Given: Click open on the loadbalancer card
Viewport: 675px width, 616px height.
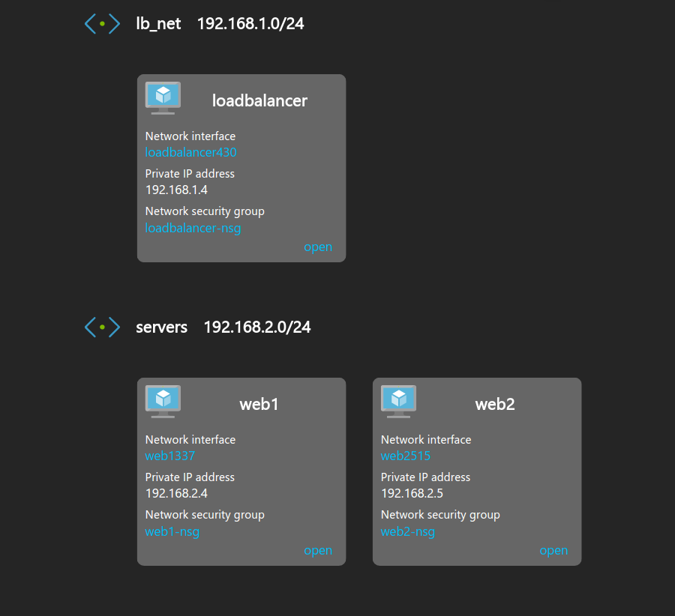Looking at the screenshot, I should point(317,247).
